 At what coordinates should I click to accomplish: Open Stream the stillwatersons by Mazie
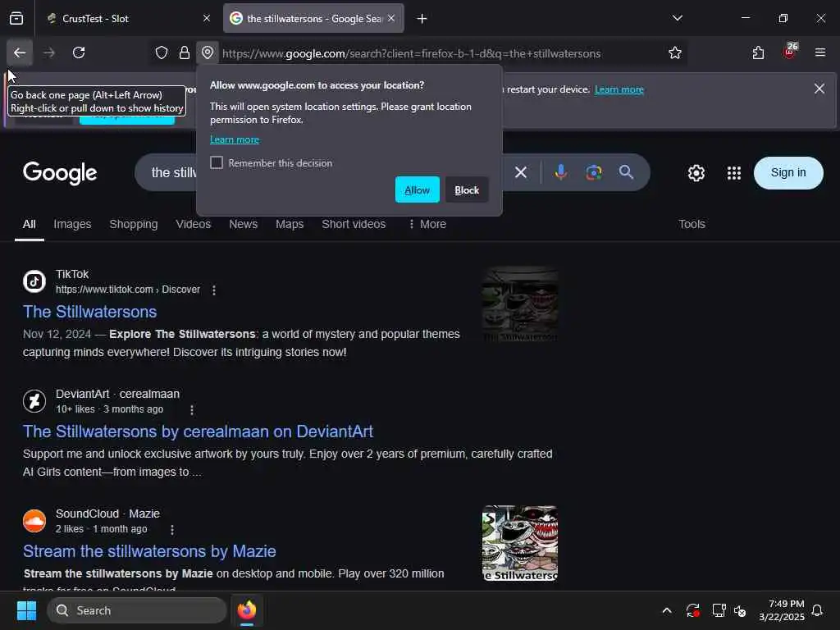149,551
